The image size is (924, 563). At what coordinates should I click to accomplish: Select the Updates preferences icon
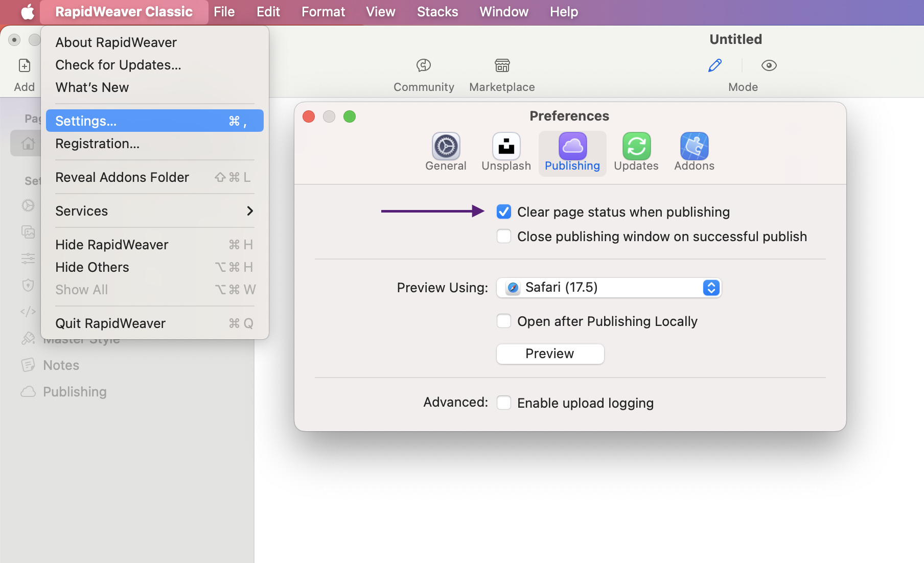636,146
